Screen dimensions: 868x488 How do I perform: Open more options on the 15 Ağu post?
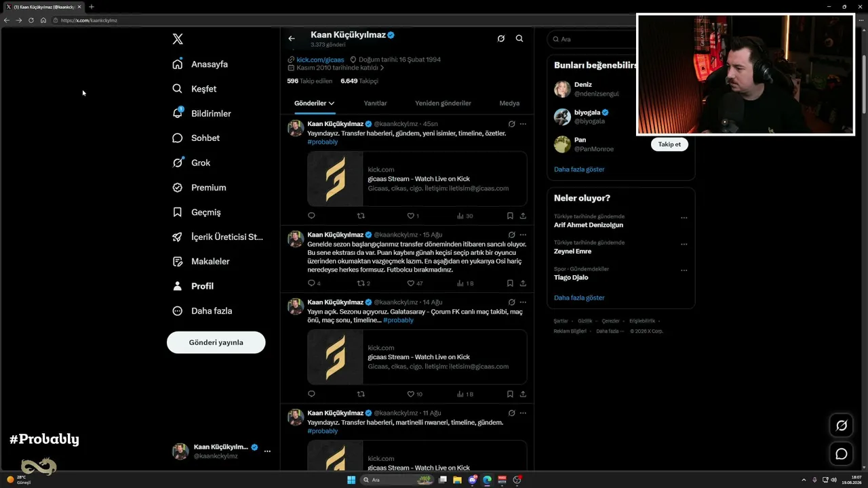coord(523,235)
